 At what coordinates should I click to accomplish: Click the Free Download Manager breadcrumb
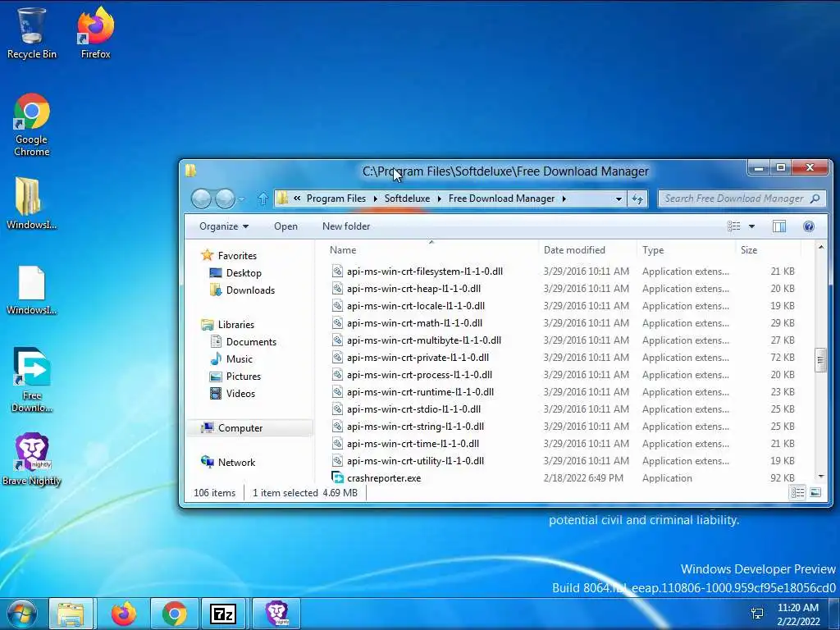tap(501, 199)
